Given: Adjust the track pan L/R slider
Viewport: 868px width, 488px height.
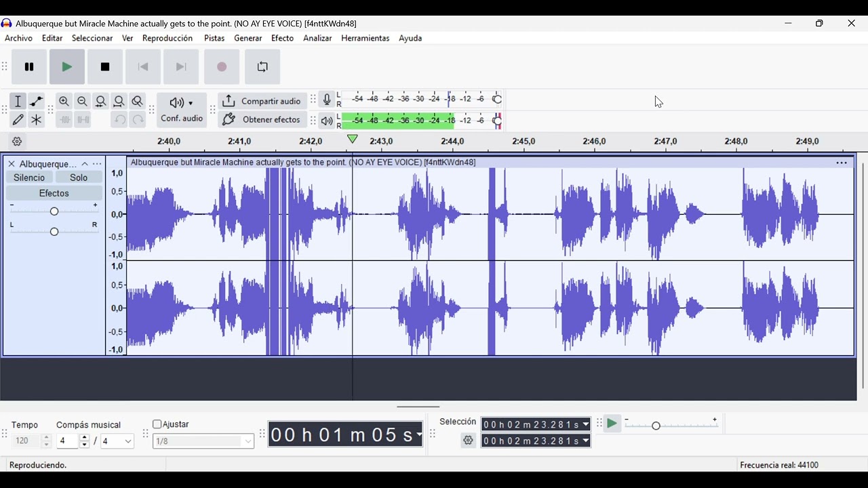Looking at the screenshot, I should tap(54, 232).
